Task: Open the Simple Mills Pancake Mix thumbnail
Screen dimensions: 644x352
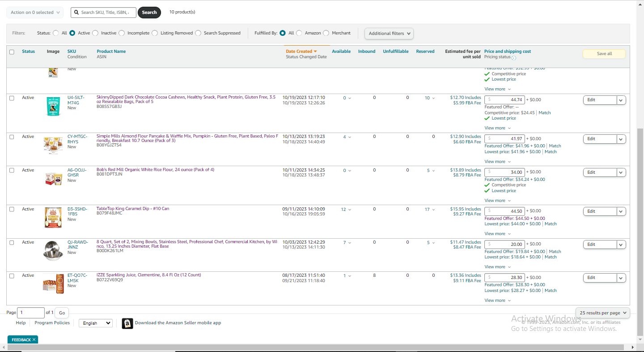Action: [53, 146]
